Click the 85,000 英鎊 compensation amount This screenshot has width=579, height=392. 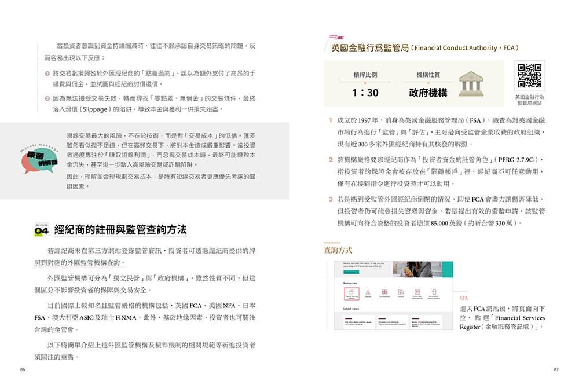pyautogui.click(x=446, y=223)
